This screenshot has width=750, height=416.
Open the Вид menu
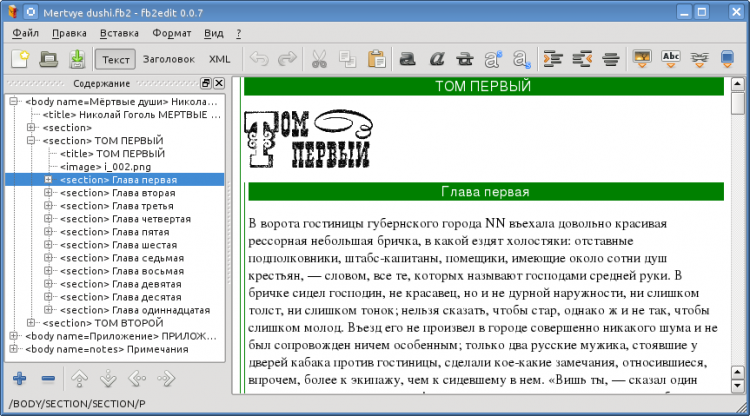pyautogui.click(x=214, y=33)
